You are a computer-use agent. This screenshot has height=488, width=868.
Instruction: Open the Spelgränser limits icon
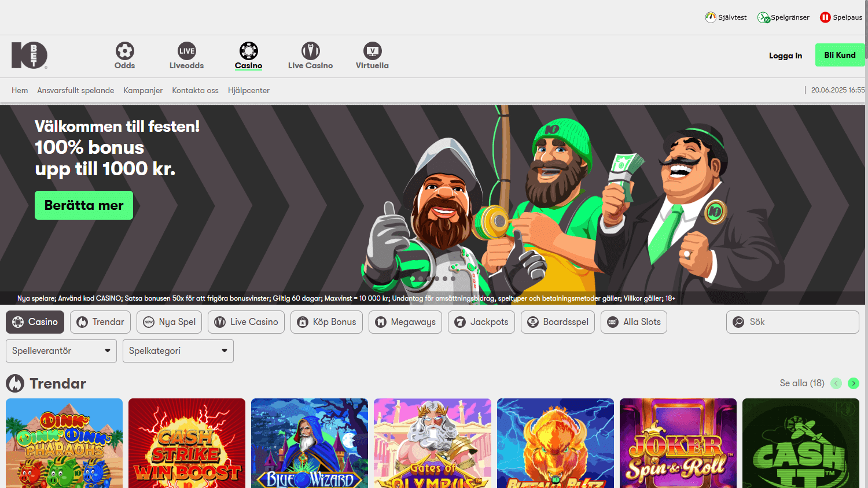(763, 17)
